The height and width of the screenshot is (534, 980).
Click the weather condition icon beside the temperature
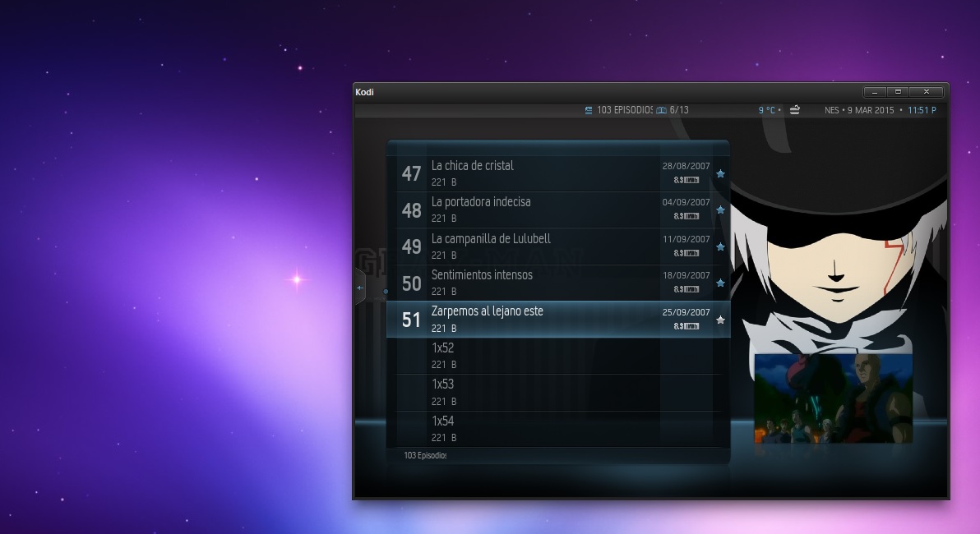pos(794,108)
